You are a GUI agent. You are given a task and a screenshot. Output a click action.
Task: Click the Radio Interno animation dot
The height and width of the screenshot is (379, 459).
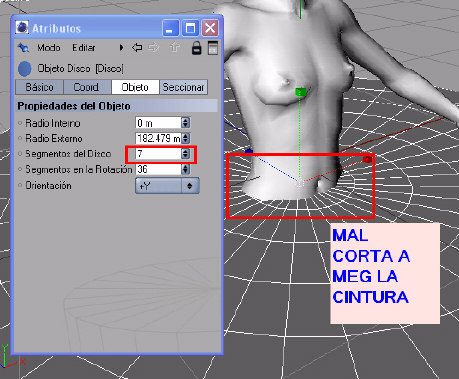pos(20,123)
